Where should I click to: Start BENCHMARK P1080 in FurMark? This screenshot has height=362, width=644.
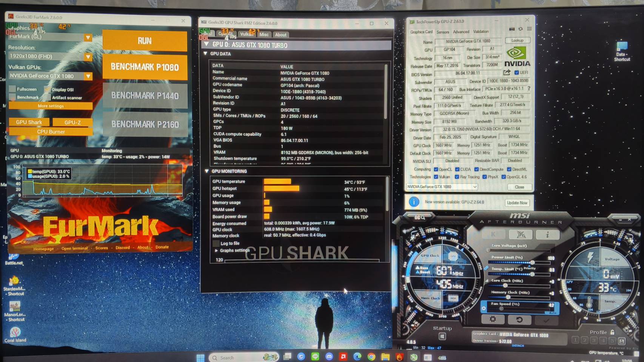(145, 67)
